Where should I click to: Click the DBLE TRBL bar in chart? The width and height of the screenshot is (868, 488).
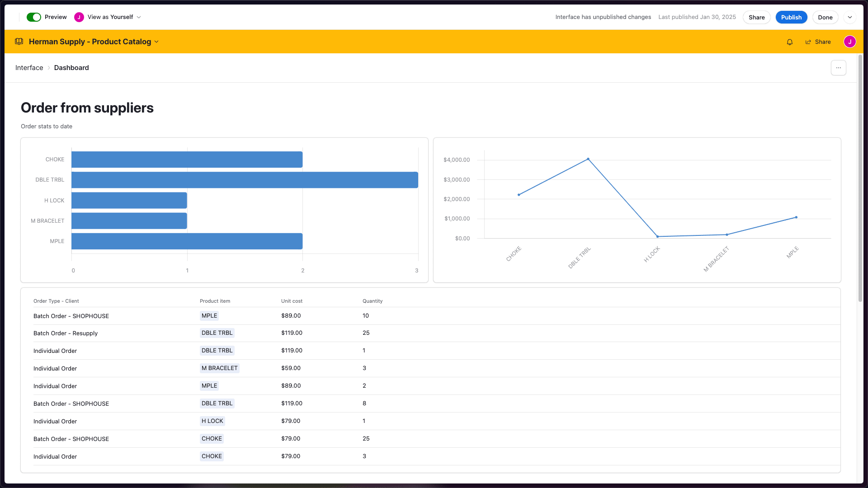click(x=244, y=180)
